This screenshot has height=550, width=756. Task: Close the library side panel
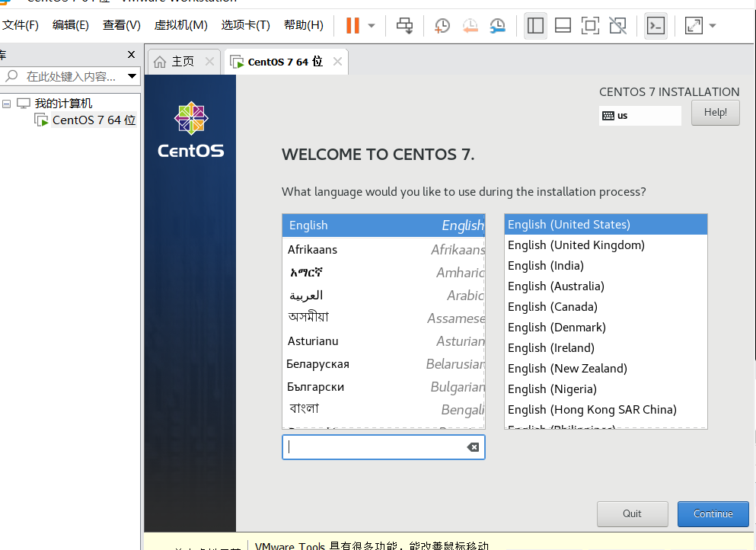tap(131, 55)
